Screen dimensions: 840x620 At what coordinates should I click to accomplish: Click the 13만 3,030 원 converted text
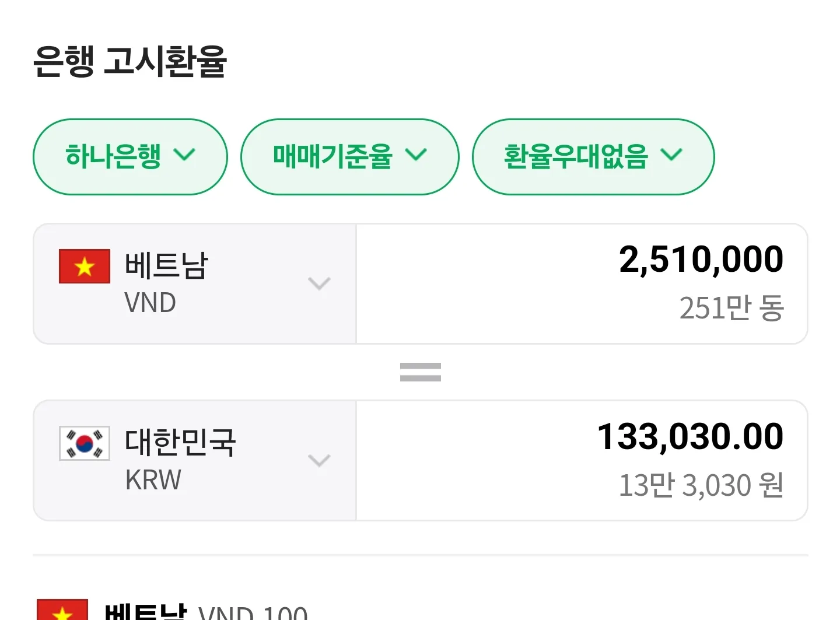coord(701,485)
